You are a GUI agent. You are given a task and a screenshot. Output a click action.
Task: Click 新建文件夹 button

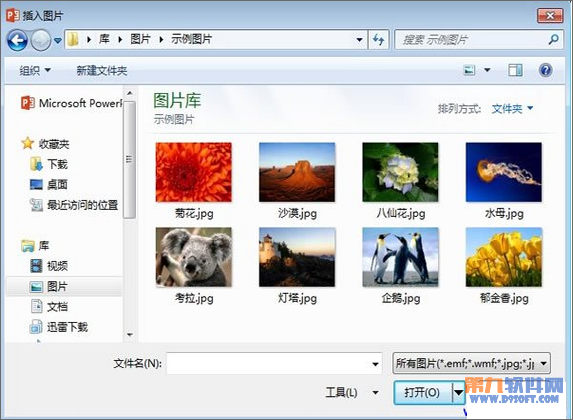coord(102,70)
